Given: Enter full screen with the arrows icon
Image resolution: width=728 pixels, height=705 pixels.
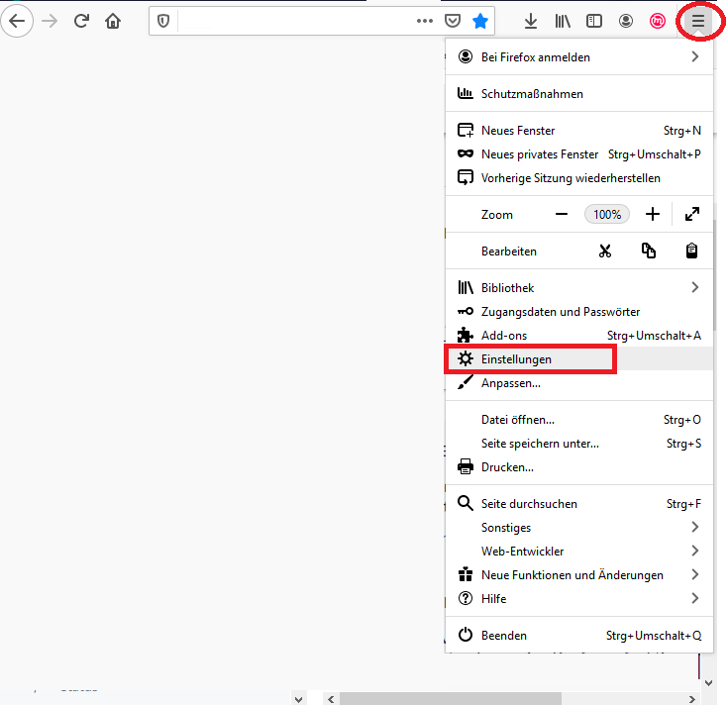Looking at the screenshot, I should [x=692, y=214].
